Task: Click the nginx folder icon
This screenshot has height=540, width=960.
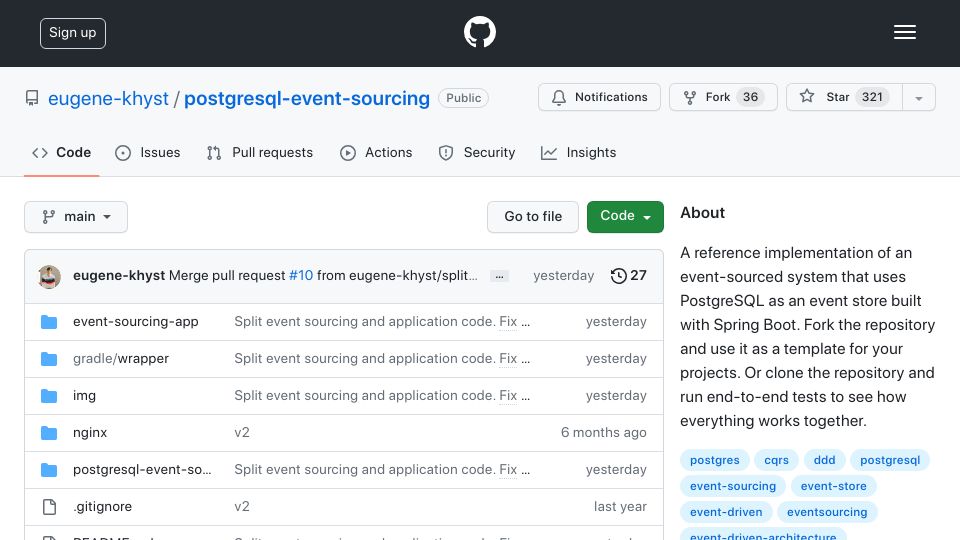Action: pos(49,433)
